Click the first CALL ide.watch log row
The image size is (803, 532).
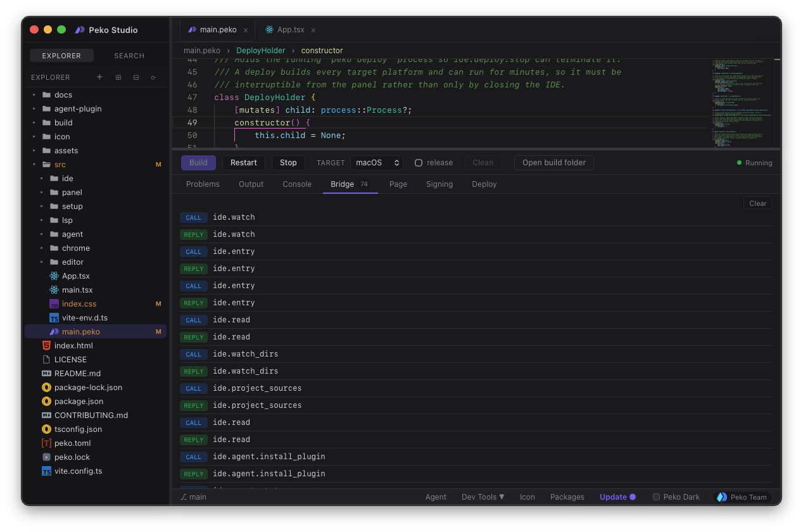tap(476, 217)
